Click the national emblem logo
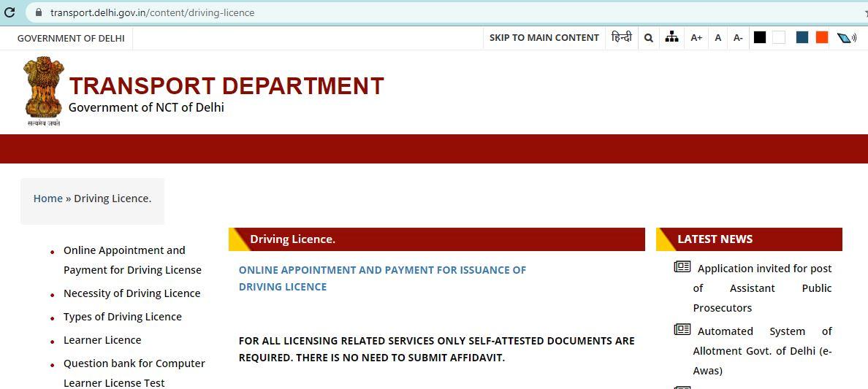This screenshot has height=389, width=868. click(44, 90)
